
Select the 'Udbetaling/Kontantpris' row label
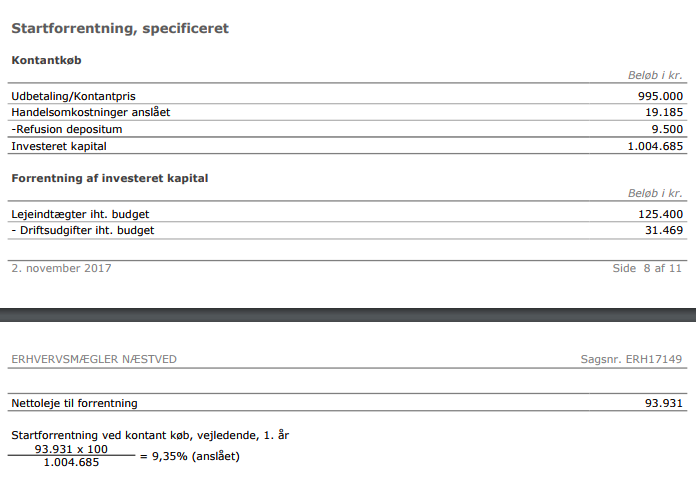tap(72, 96)
